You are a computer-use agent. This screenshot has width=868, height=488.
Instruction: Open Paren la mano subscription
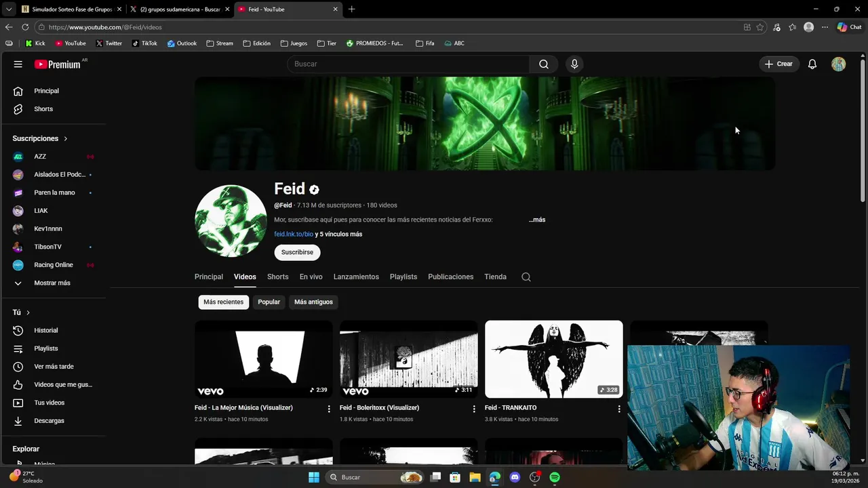(x=54, y=192)
